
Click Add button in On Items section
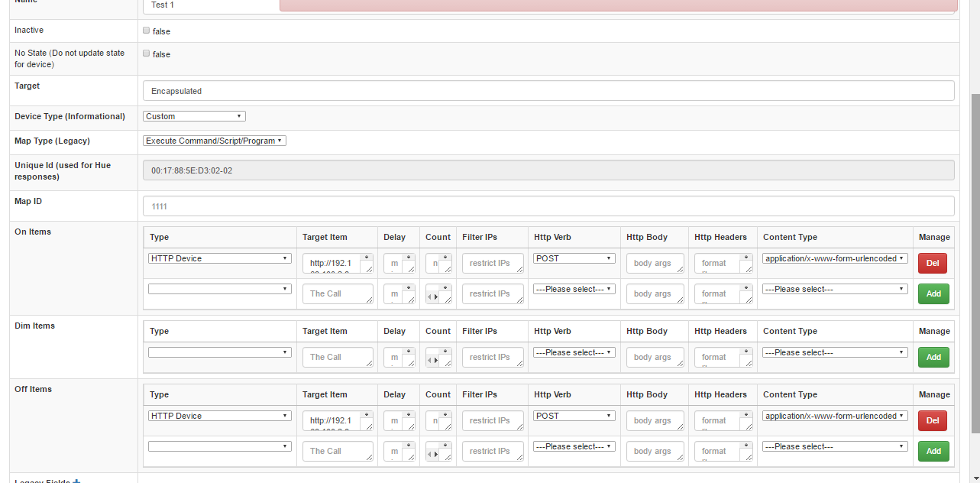pyautogui.click(x=933, y=294)
